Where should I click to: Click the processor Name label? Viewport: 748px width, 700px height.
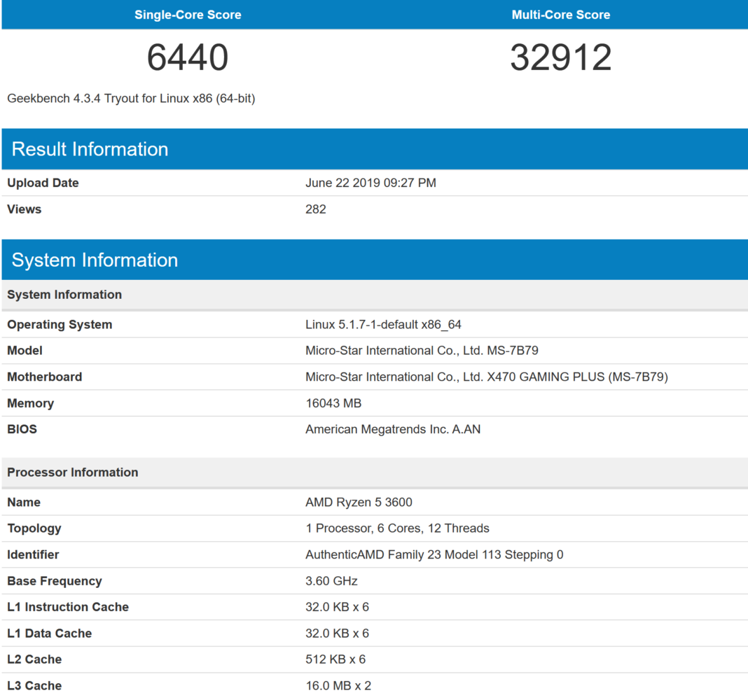click(x=24, y=502)
